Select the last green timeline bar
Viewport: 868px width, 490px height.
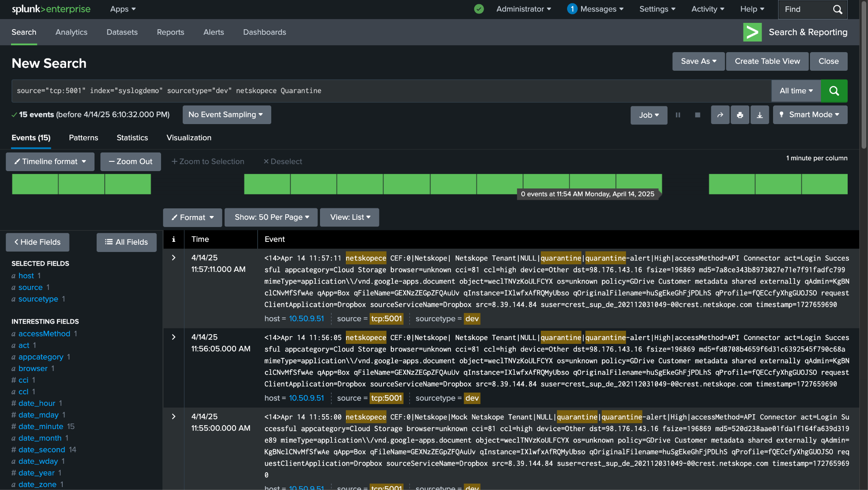(824, 184)
